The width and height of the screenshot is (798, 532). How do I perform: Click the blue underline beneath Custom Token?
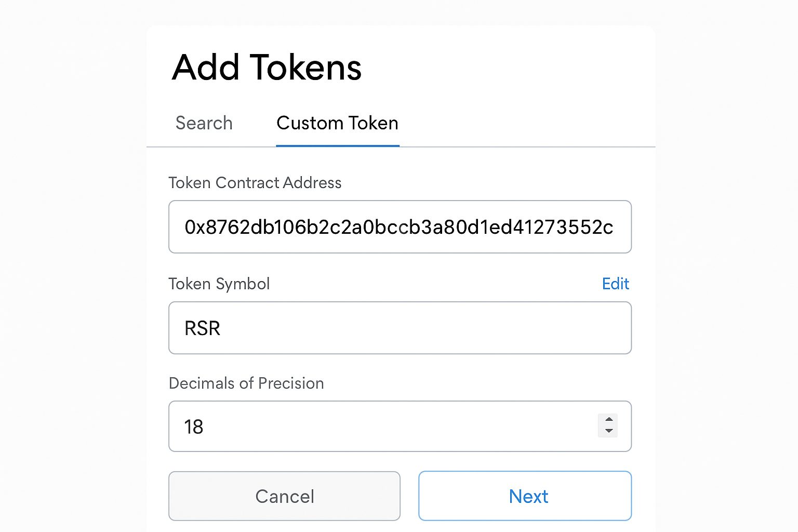pos(337,145)
